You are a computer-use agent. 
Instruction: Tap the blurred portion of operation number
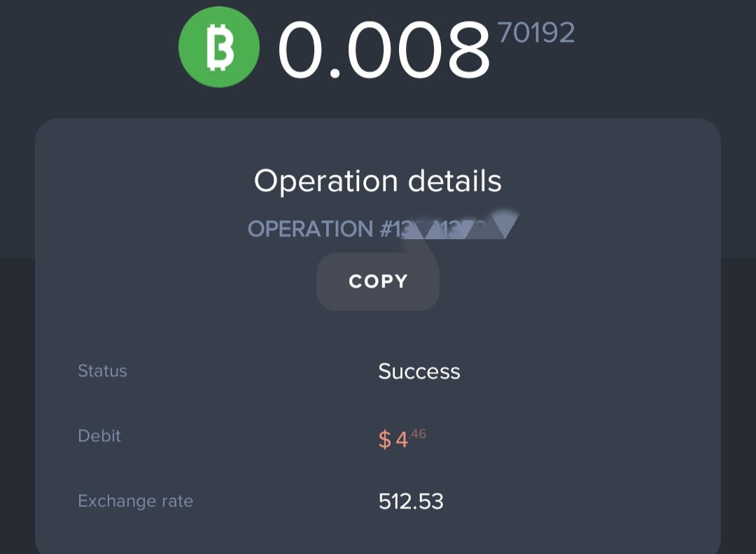click(461, 225)
